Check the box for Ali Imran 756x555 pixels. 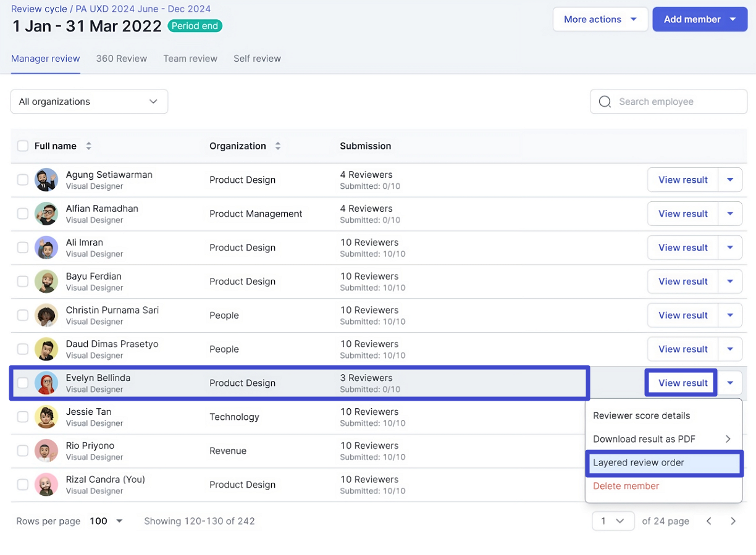23,248
